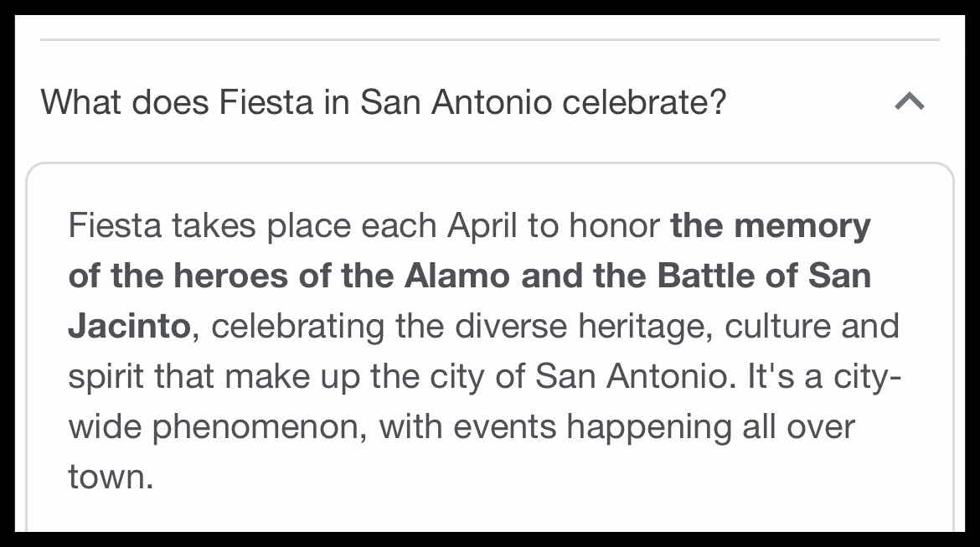Image resolution: width=980 pixels, height=547 pixels.
Task: Click the bold word 'Jacinto'
Action: coord(129,326)
